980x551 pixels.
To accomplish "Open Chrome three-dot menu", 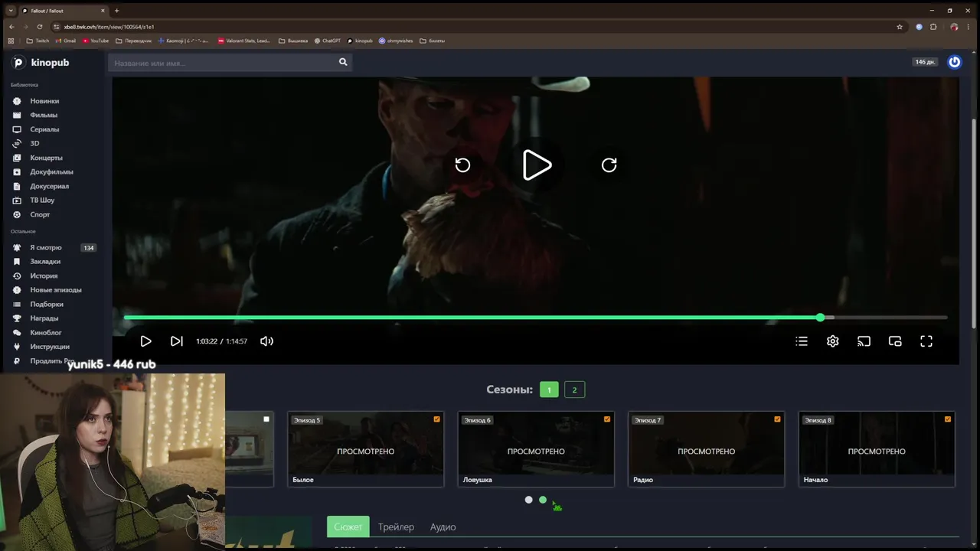I will point(969,26).
